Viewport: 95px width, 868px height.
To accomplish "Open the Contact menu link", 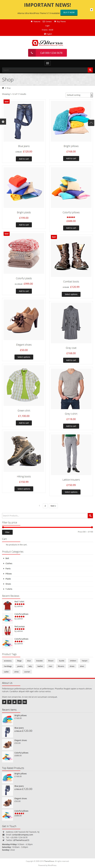I will [47, 22].
